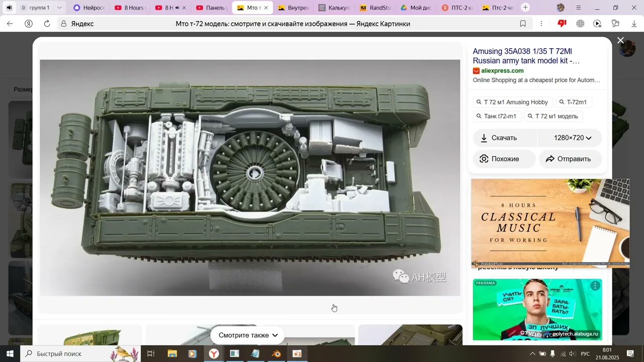Switch input language РУС
Image resolution: width=644 pixels, height=362 pixels.
tap(585, 353)
